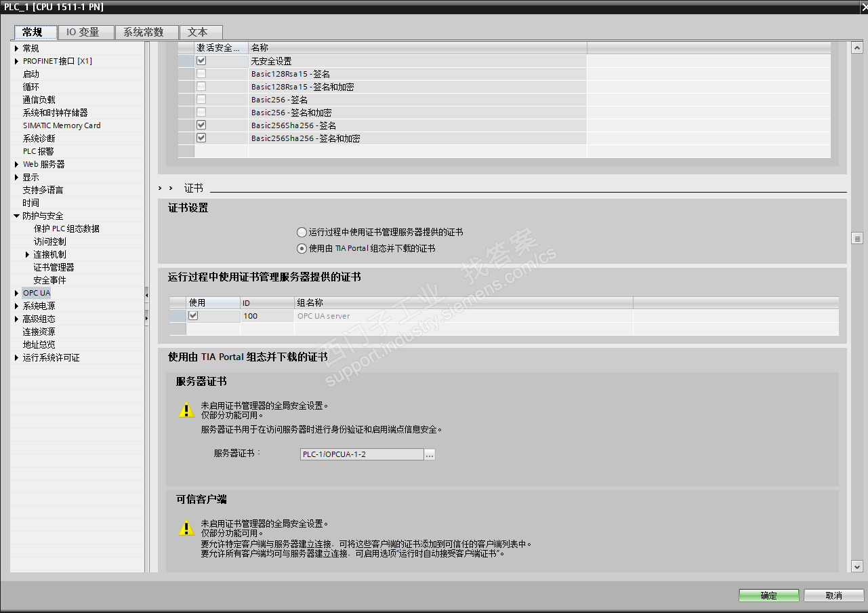Click the OPC UA server group name cell
Viewport: 868px width, 613px height.
(x=463, y=316)
